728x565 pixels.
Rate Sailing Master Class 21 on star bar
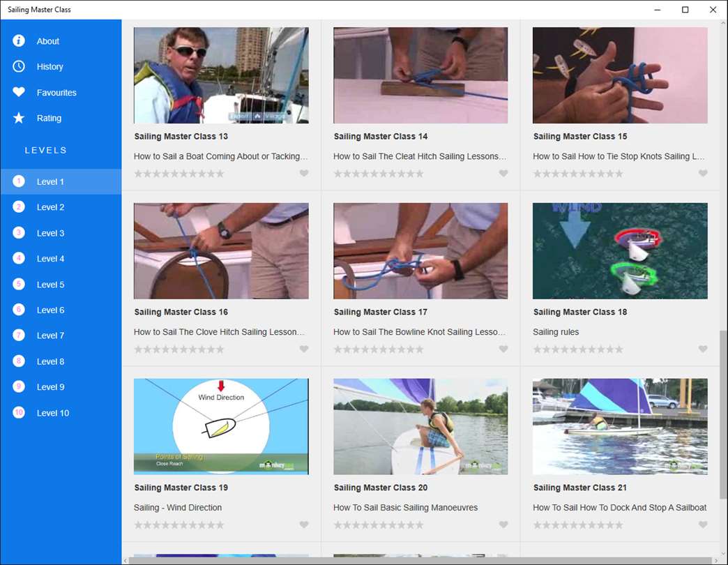pyautogui.click(x=579, y=525)
